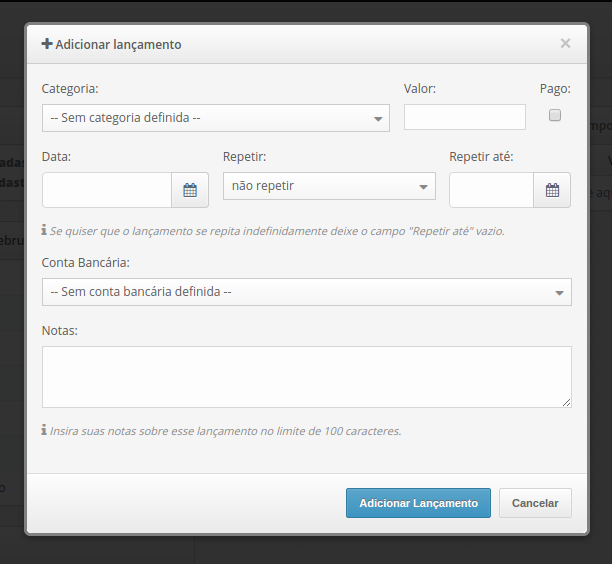612x564 pixels.
Task: Close the Adicionar lançamento dialog
Action: click(x=565, y=43)
